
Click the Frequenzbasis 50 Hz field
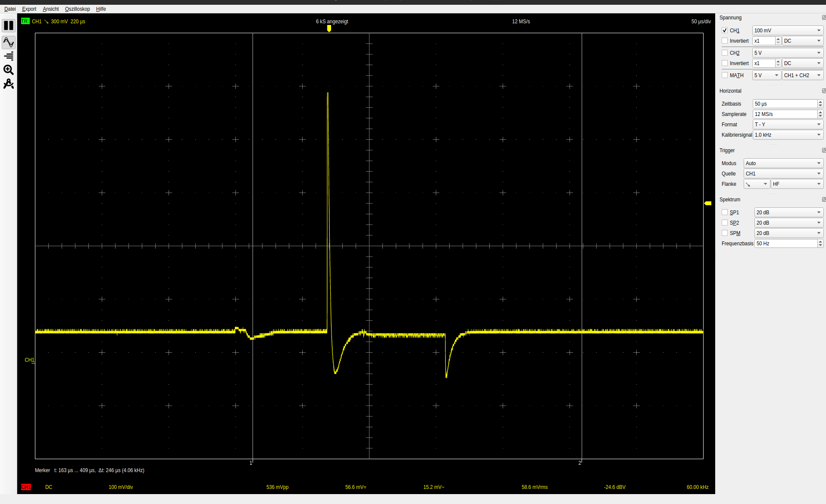[x=786, y=244]
